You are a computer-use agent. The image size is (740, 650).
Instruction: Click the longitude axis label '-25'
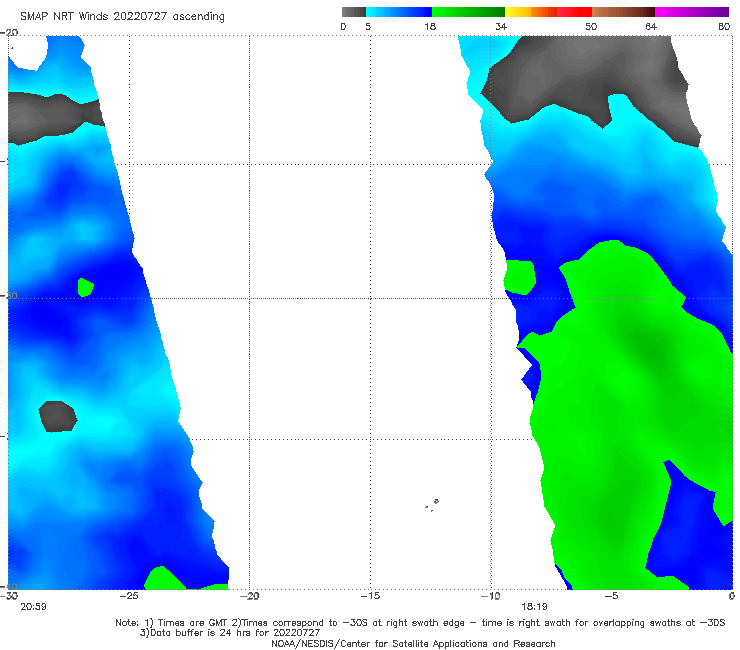click(129, 596)
